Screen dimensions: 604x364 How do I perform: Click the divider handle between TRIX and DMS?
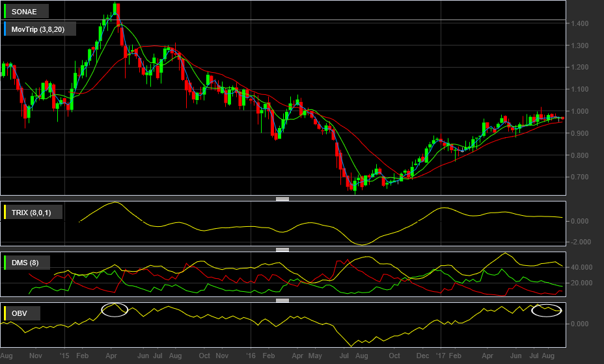(x=282, y=250)
